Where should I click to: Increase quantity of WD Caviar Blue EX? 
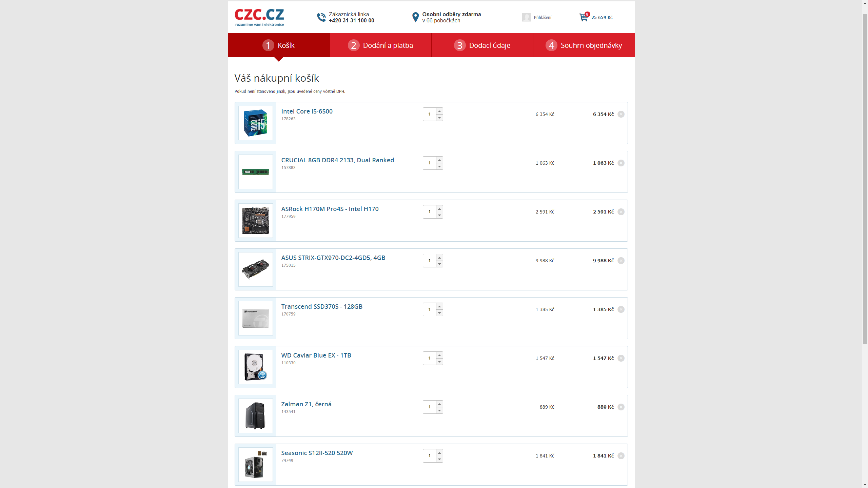point(439,355)
